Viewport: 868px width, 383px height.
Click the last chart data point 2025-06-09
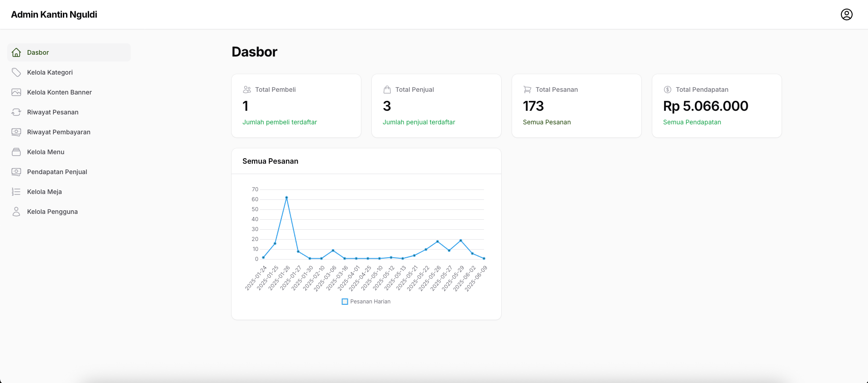pyautogui.click(x=484, y=259)
